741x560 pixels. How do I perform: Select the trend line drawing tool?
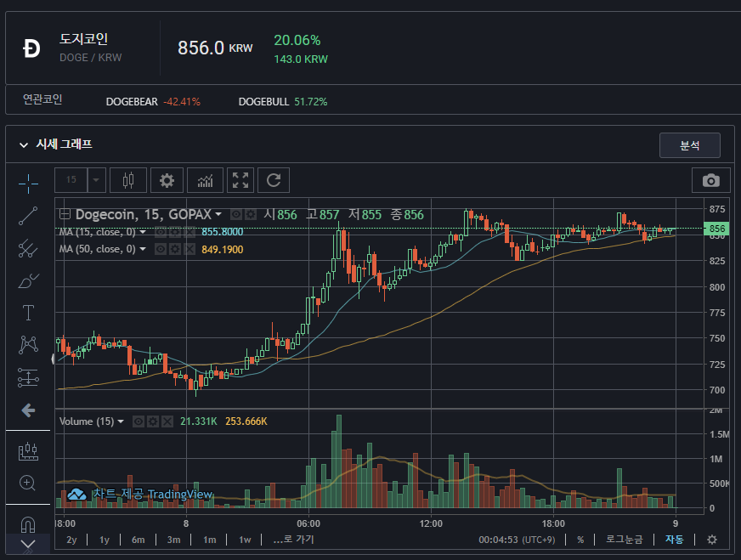coord(28,216)
